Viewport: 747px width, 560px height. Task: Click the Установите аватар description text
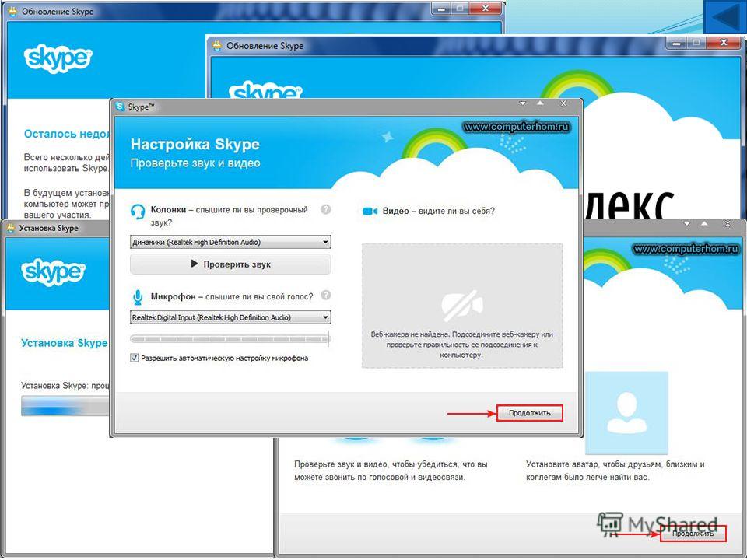pos(615,471)
